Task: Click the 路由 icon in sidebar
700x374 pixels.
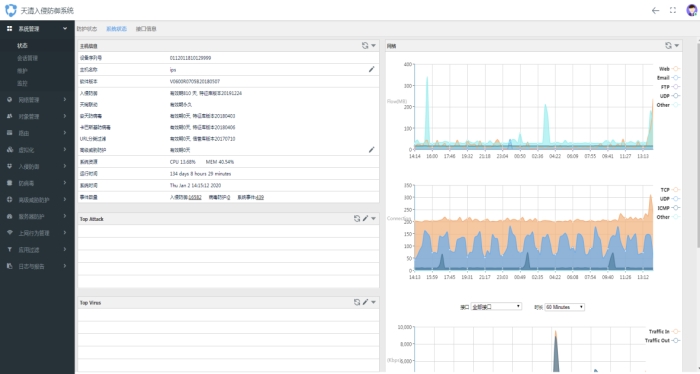Action: point(9,133)
